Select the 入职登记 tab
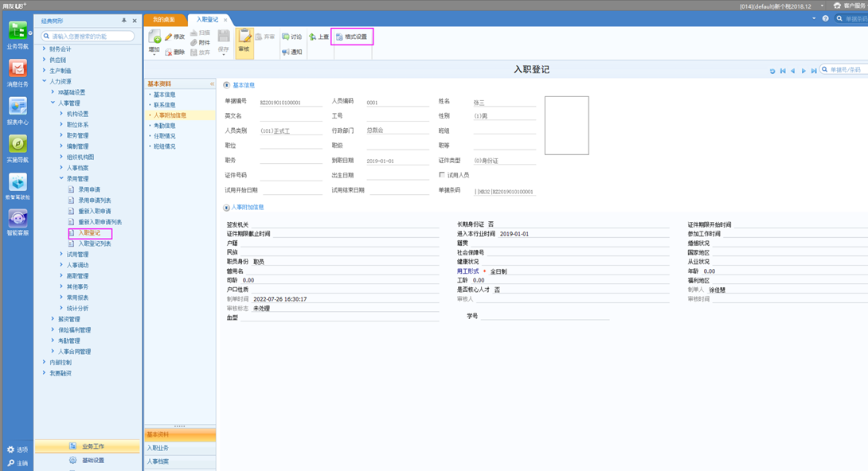Viewport: 868px width, 471px height. pyautogui.click(x=208, y=19)
